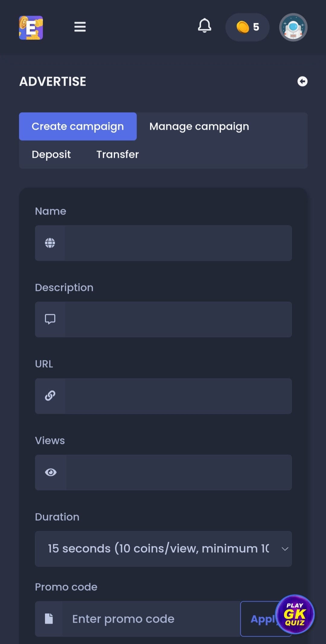Screen dimensions: 326x644
Task: Open the Deposit tab
Action: pos(51,155)
